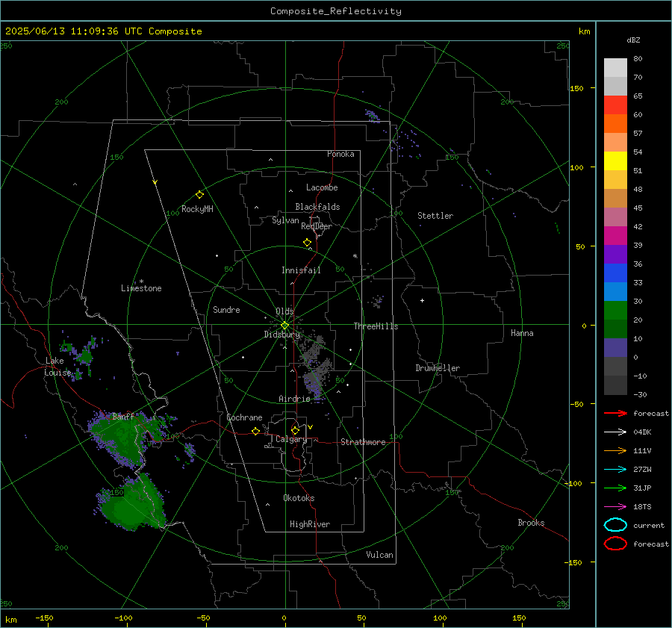Viewport: 672px width, 628px height.
Task: Click the magenta 18TS arrow in legend
Action: pyautogui.click(x=615, y=506)
